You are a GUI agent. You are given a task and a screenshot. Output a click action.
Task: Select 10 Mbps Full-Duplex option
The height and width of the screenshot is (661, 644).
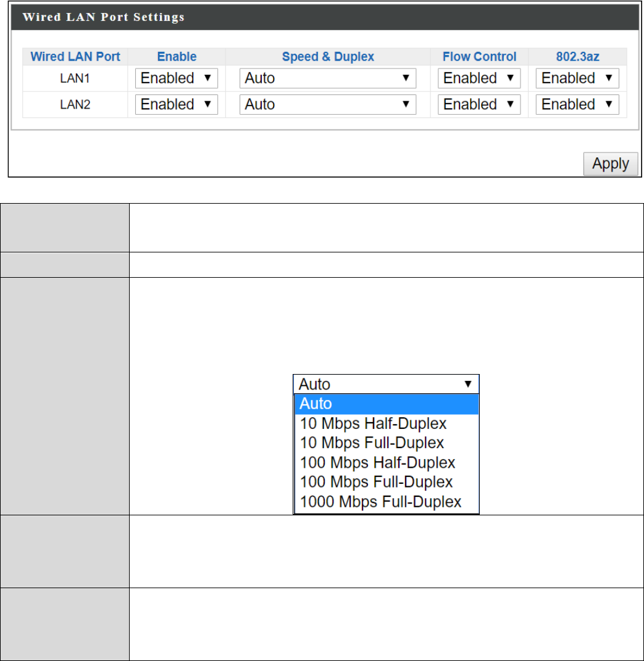click(372, 443)
